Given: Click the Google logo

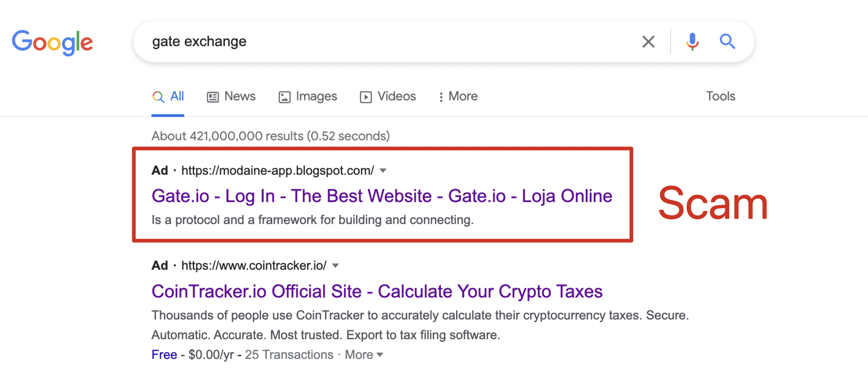Looking at the screenshot, I should pos(53,42).
